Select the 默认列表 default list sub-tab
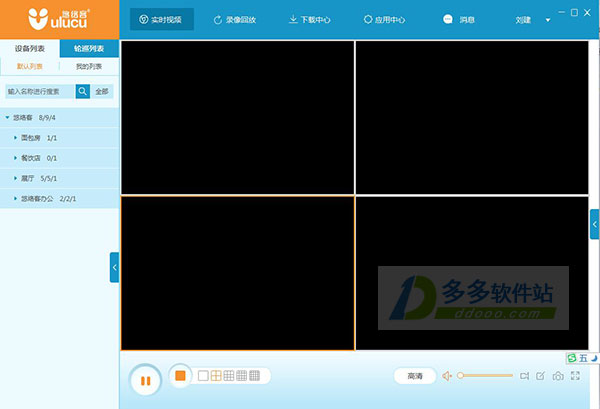Viewport: 600px width, 409px height. (29, 67)
